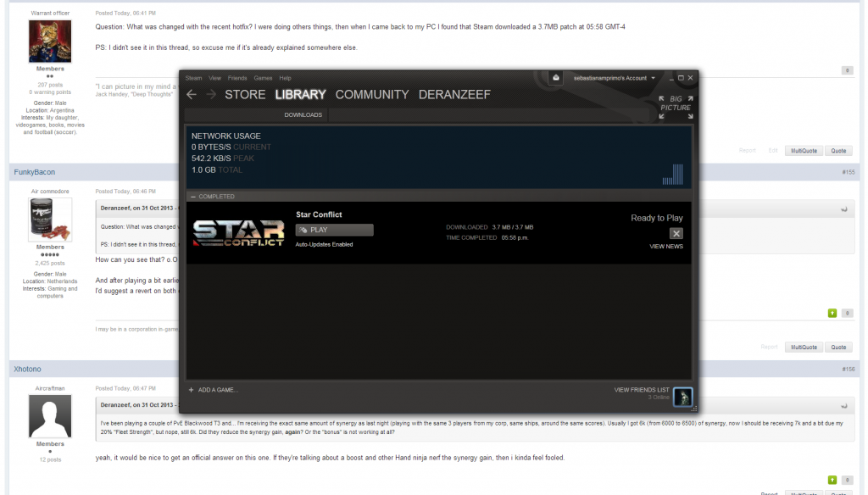Click the friends list avatar icon
Screen dimensions: 868x495
[682, 397]
